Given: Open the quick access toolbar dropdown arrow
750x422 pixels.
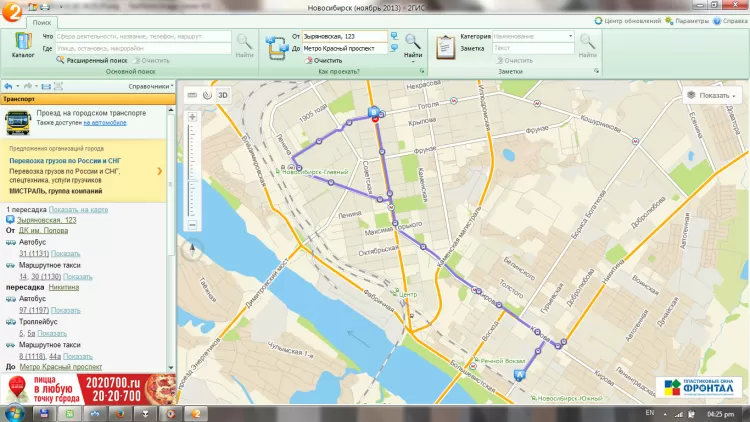Looking at the screenshot, I should point(61,7).
